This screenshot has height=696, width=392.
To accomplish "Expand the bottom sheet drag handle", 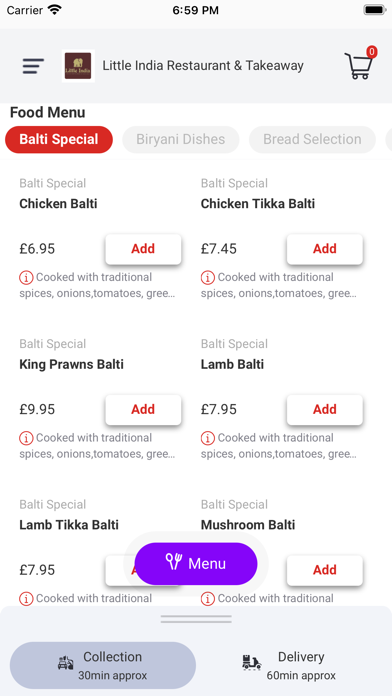I will pos(196,619).
